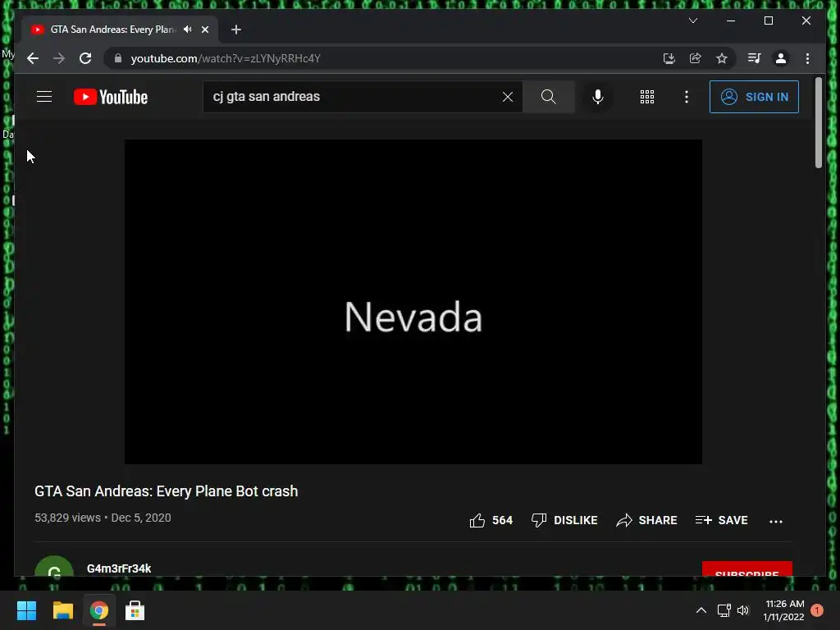840x630 pixels.
Task: Save video to playlist
Action: [x=721, y=520]
